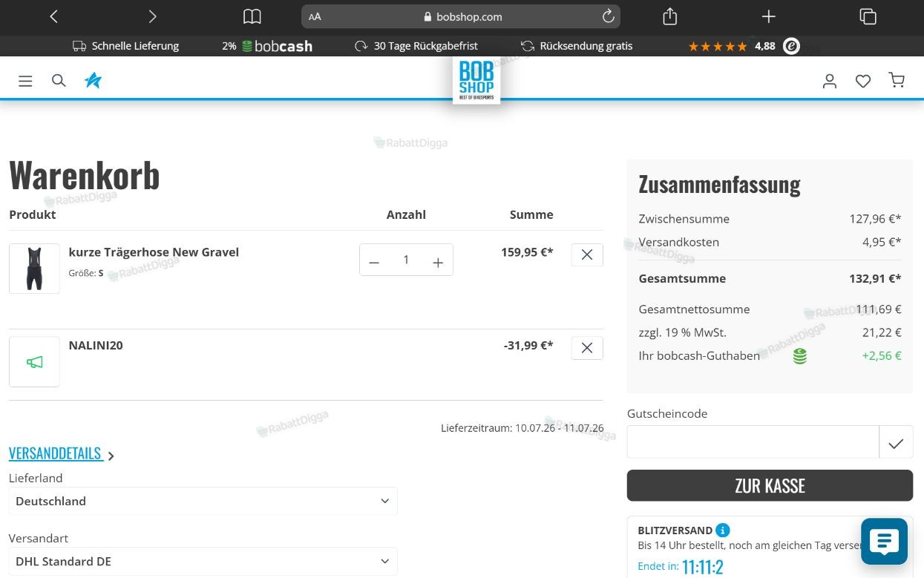The width and height of the screenshot is (924, 578).
Task: Click the quantity field showing 1
Action: (x=406, y=260)
